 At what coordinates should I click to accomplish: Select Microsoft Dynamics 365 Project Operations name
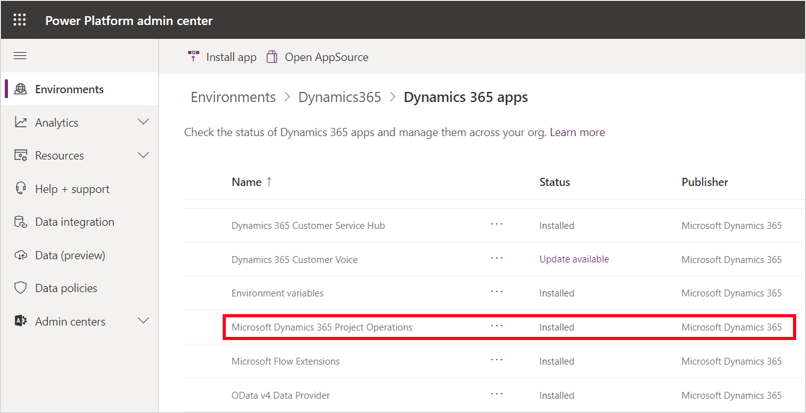pyautogui.click(x=322, y=327)
